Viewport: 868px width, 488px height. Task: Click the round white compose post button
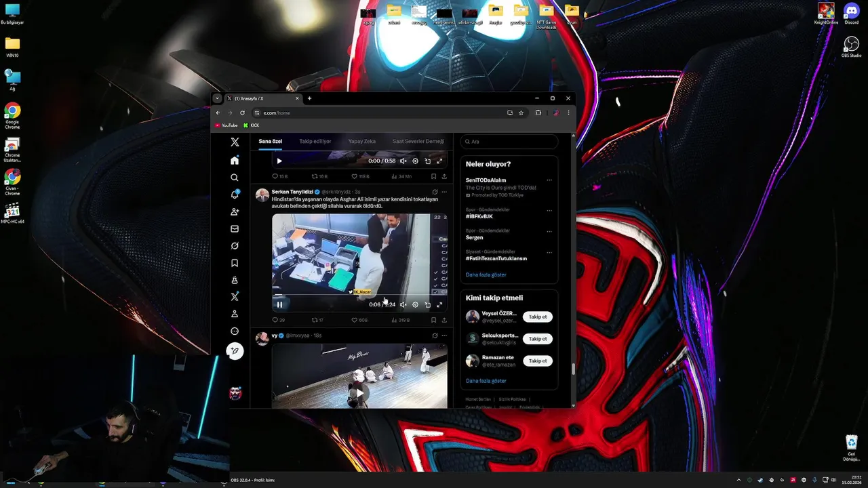pyautogui.click(x=235, y=351)
